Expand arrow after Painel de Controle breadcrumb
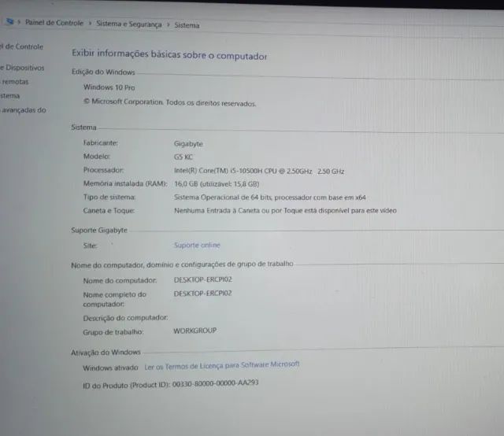 click(x=90, y=23)
